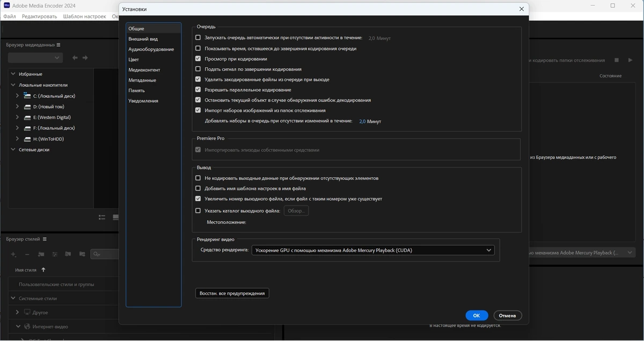Collapse the Локальные накопители node
The height and width of the screenshot is (341, 644).
click(13, 85)
